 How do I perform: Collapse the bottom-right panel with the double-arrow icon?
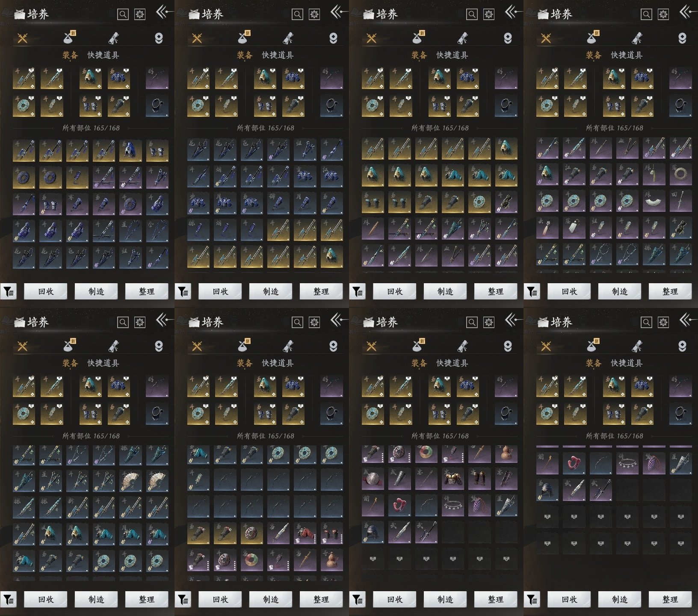click(686, 320)
